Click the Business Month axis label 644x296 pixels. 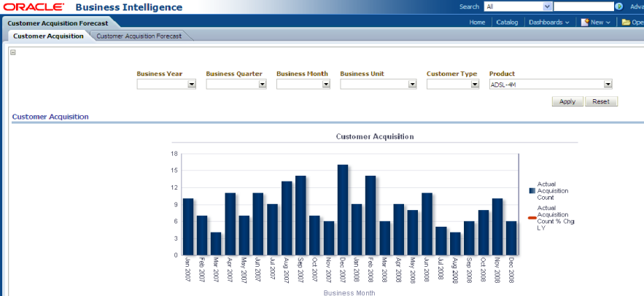tap(349, 292)
